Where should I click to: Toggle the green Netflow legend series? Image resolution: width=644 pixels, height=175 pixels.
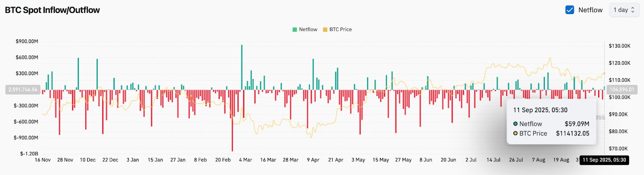tap(305, 29)
